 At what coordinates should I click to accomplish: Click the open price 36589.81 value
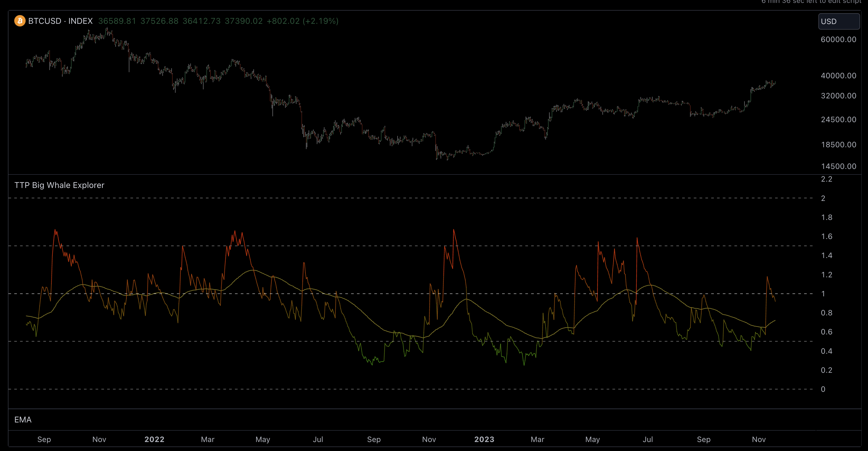[x=117, y=21]
